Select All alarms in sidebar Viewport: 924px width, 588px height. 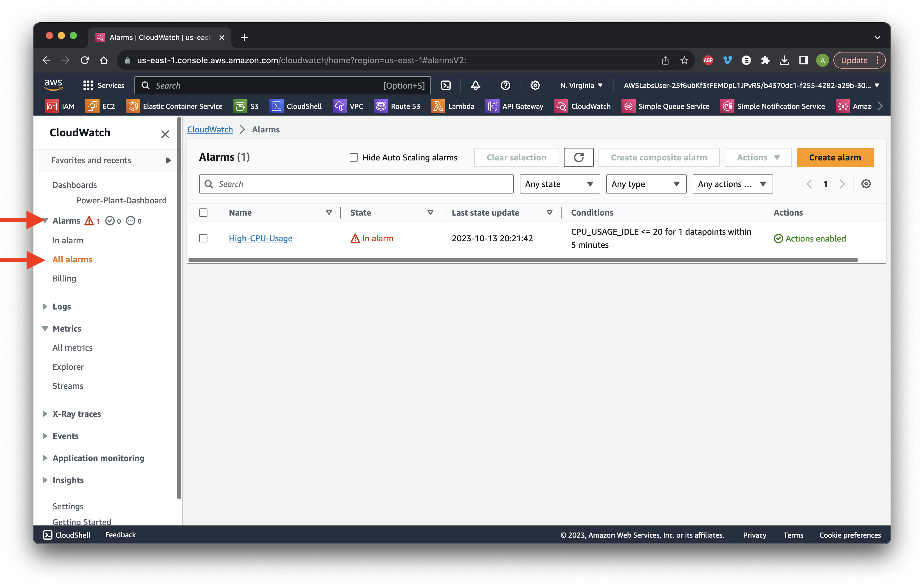72,259
